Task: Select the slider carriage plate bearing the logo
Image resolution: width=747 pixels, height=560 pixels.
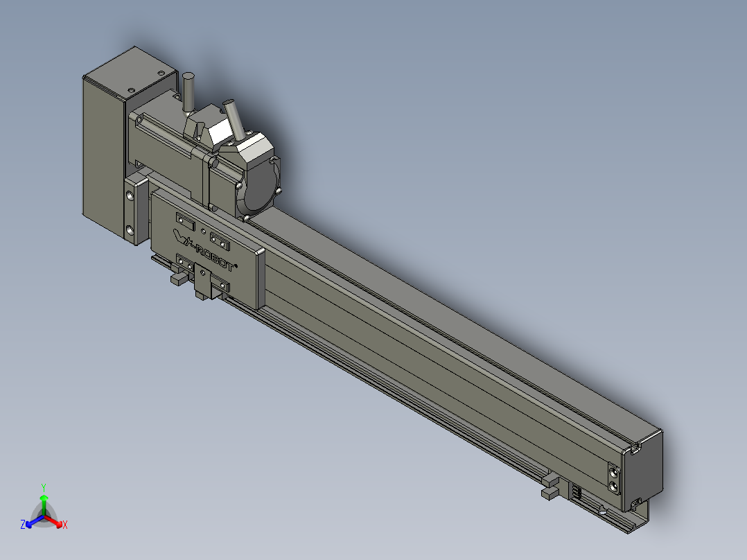Action: 207,248
